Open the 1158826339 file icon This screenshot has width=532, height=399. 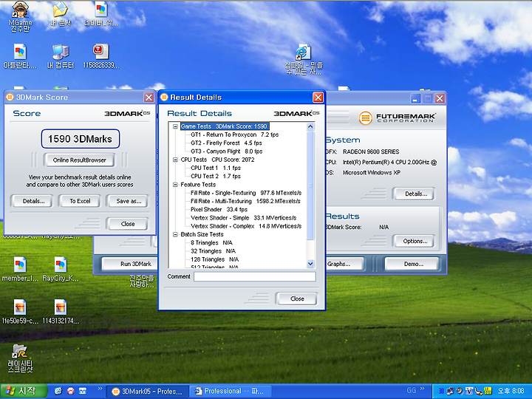pyautogui.click(x=100, y=52)
